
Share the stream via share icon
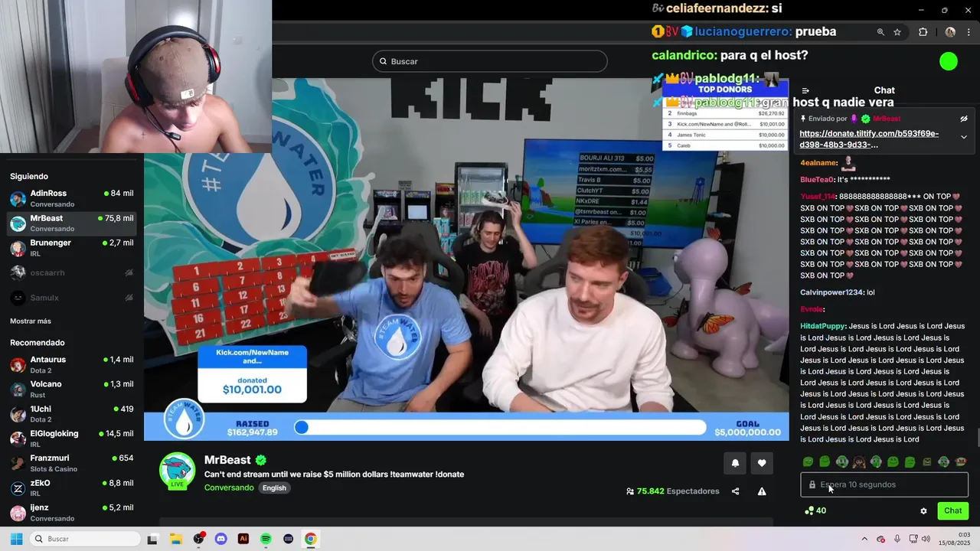(735, 491)
